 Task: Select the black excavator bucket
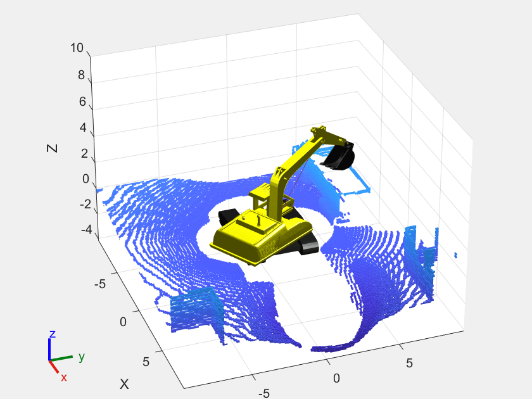tap(340, 156)
